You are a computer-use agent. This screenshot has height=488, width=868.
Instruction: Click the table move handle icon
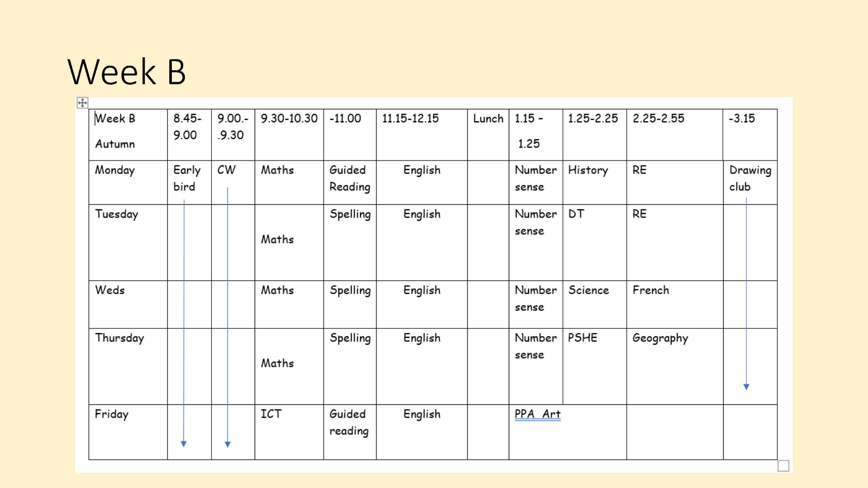coord(82,103)
